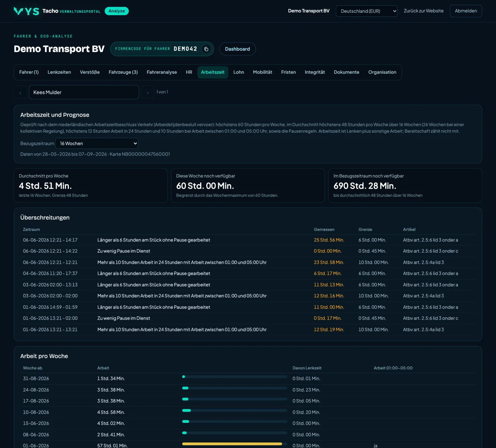Select the 01-06-2026 14:59 - 01:59 violation row
Screen dimensions: 496x448
tap(248, 307)
